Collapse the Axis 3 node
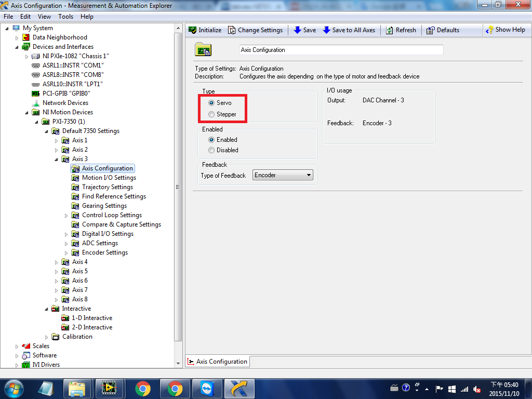Viewport: 532px width, 399px height. click(x=56, y=159)
